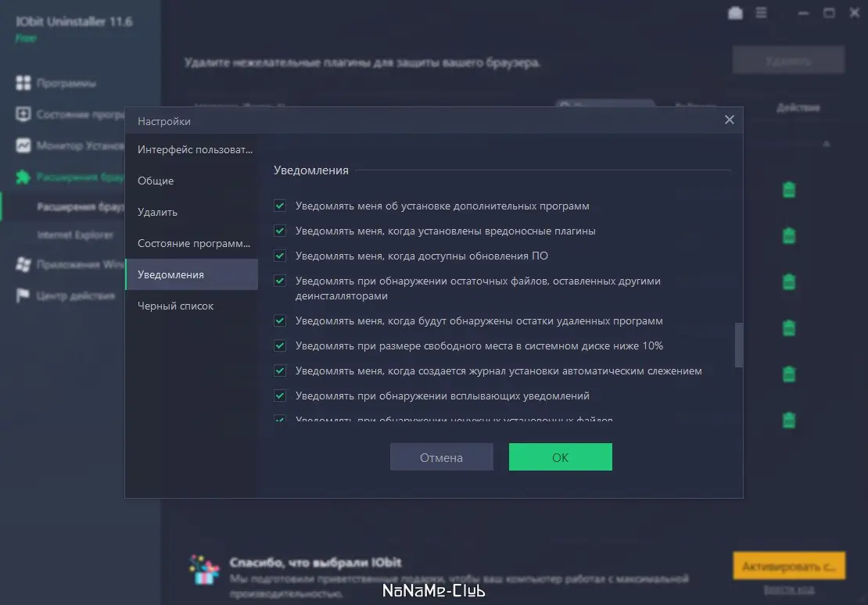The image size is (868, 605).
Task: Select the Уведомления settings section
Action: [x=192, y=274]
